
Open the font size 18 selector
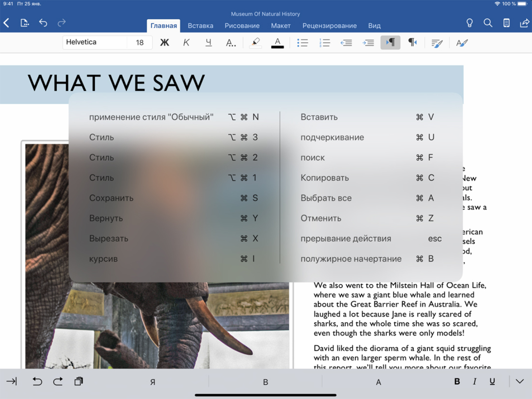click(x=140, y=43)
